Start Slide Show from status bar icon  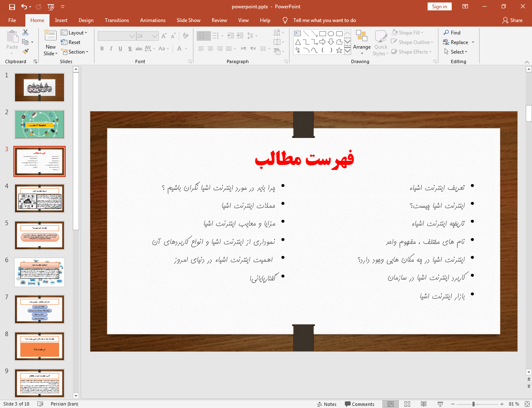[440, 404]
